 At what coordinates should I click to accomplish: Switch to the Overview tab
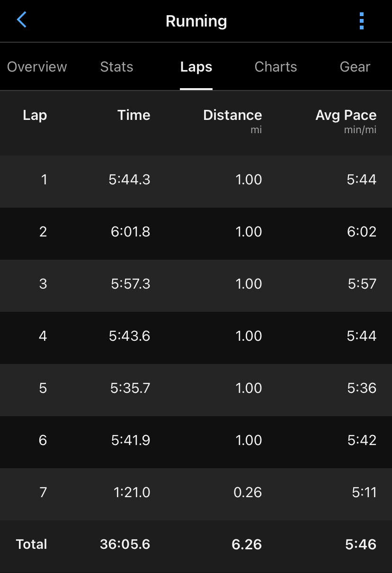37,67
